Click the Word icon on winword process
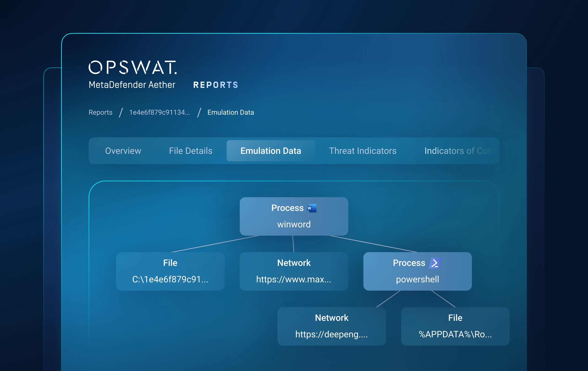 point(312,208)
